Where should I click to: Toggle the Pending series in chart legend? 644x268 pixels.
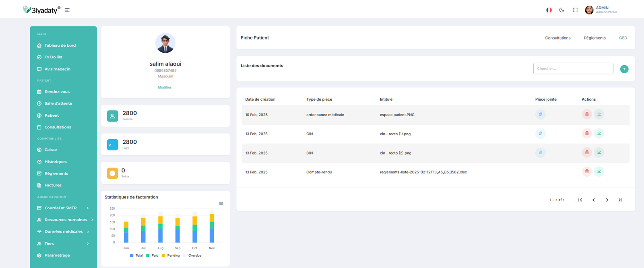pyautogui.click(x=171, y=256)
